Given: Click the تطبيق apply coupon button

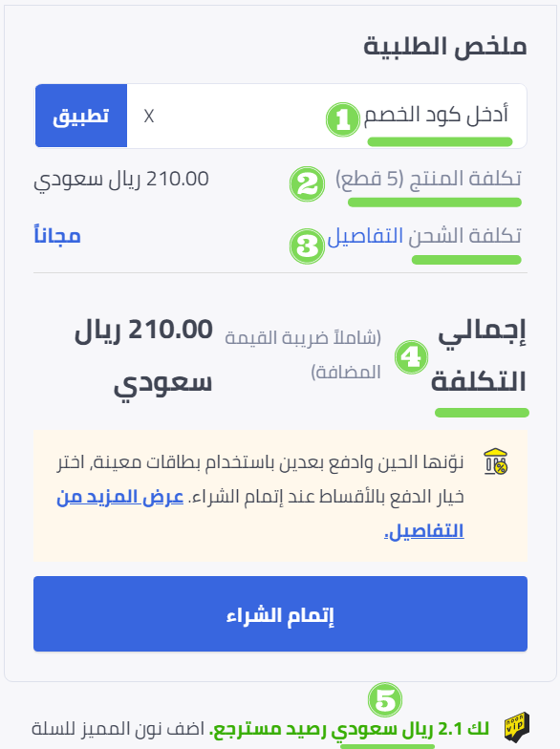Looking at the screenshot, I should tap(81, 117).
